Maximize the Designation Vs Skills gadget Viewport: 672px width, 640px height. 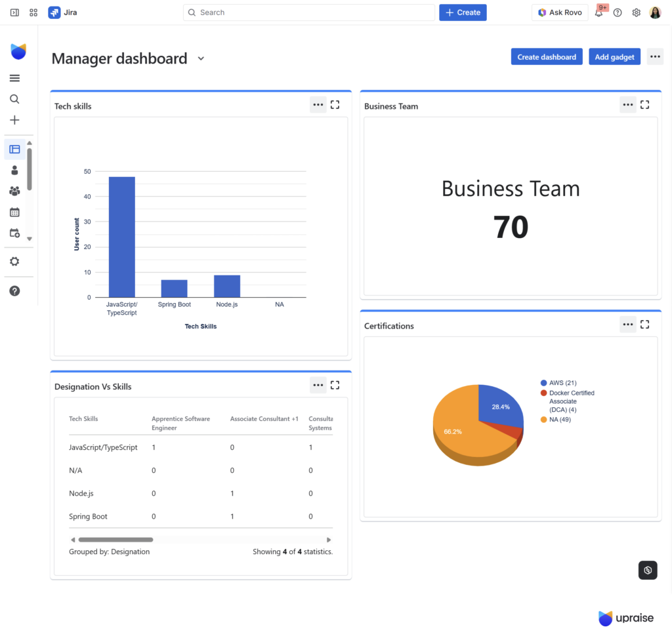[335, 386]
